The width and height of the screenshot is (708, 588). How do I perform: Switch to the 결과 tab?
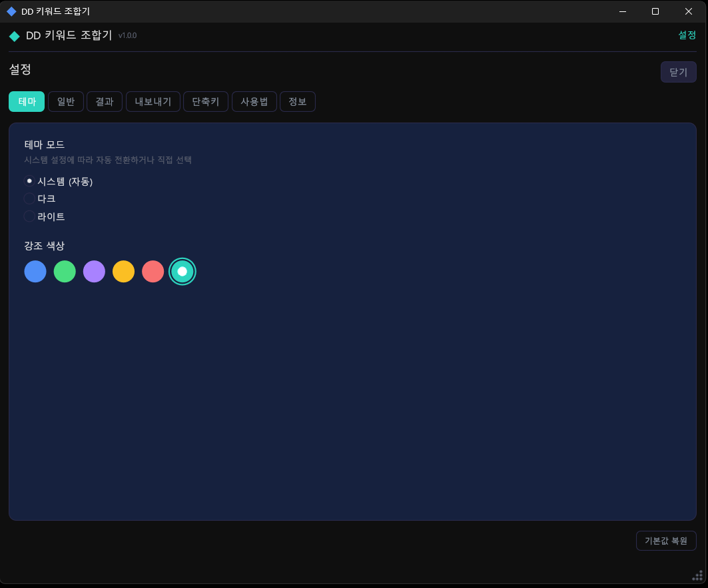click(105, 102)
